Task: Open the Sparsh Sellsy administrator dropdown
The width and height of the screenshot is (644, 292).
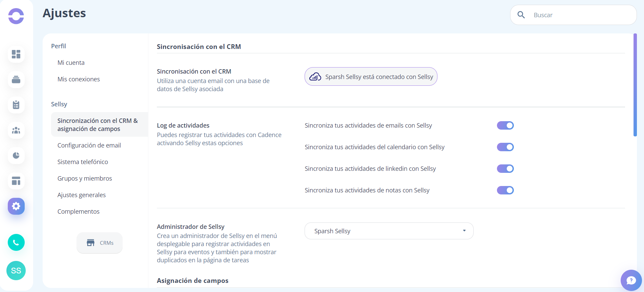Action: 389,231
